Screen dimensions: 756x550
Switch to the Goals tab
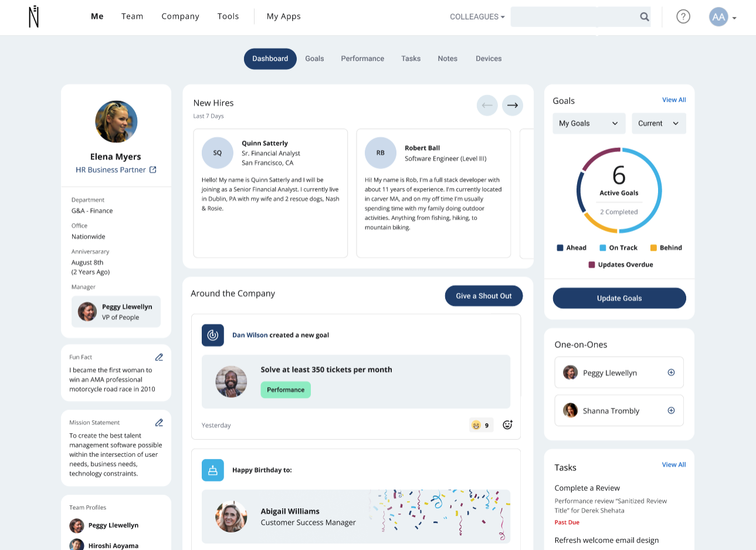click(x=314, y=59)
